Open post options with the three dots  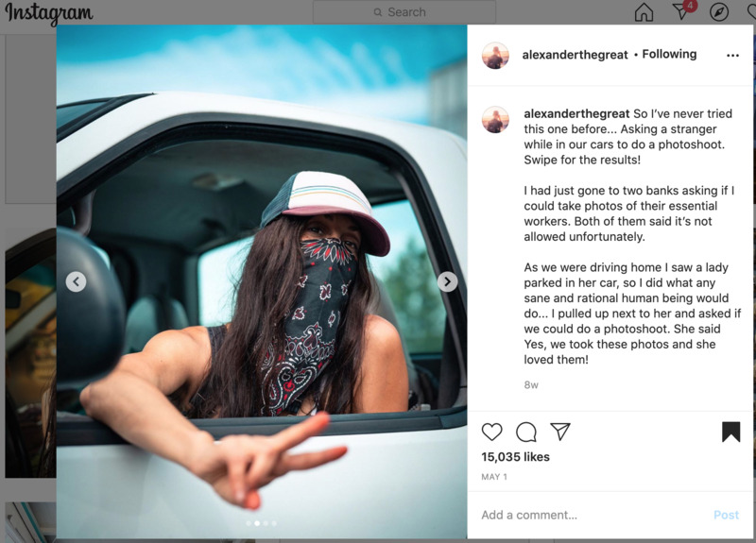(x=732, y=56)
